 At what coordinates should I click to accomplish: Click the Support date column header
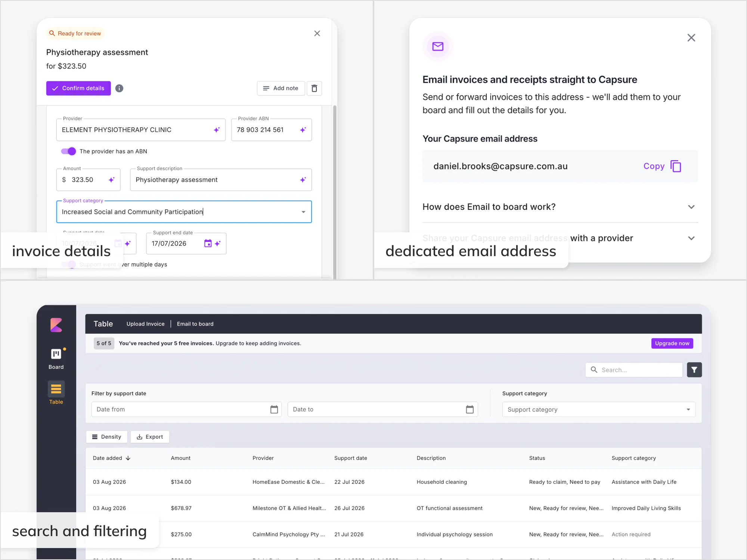(351, 458)
